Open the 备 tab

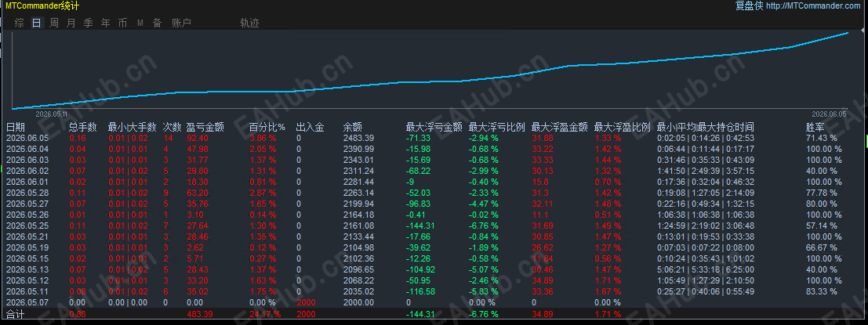click(x=158, y=23)
